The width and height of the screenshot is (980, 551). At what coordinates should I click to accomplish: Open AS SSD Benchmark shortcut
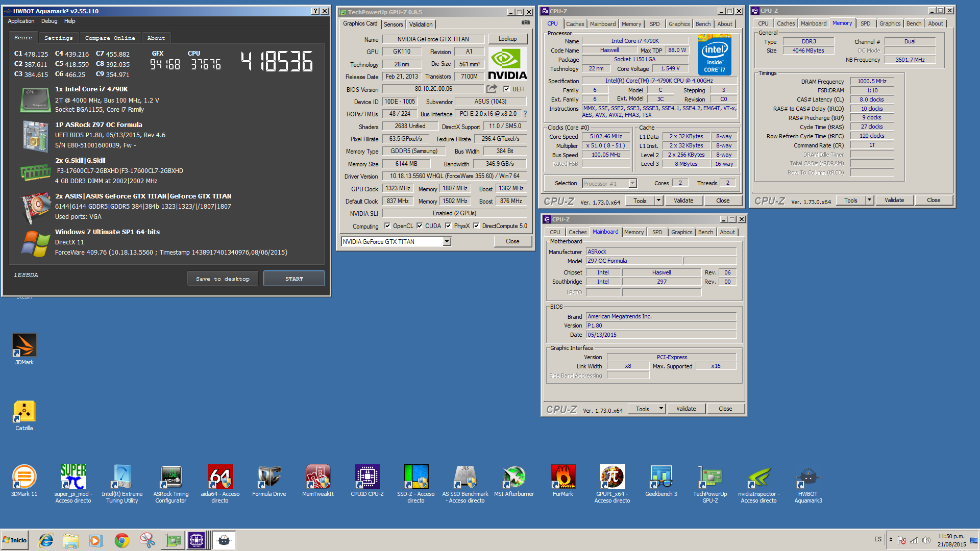[465, 484]
